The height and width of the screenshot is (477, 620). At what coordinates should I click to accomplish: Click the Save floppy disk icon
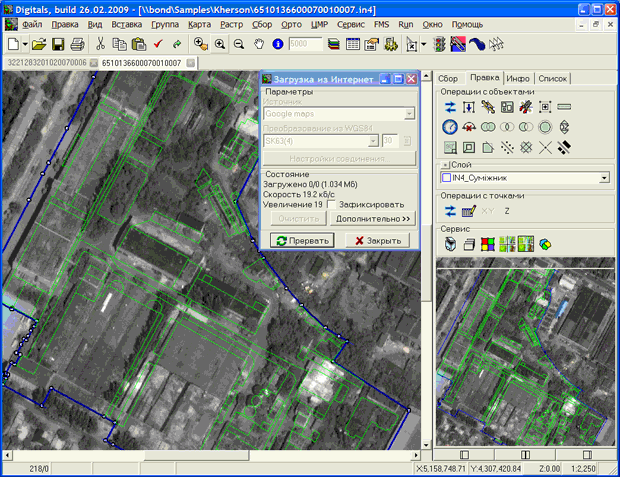[x=58, y=44]
